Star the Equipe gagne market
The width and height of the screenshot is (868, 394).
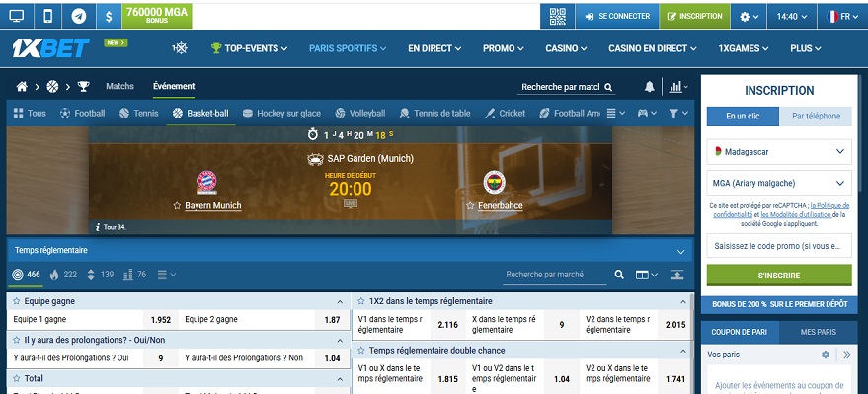pos(17,301)
